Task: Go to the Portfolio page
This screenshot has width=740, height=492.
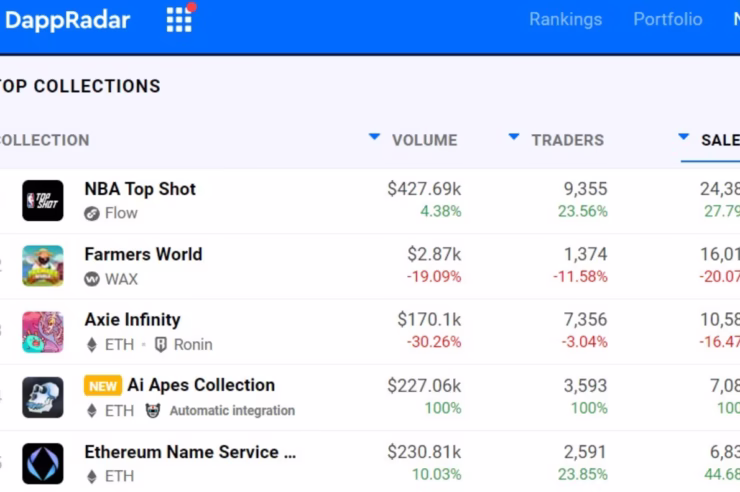Action: click(x=668, y=19)
